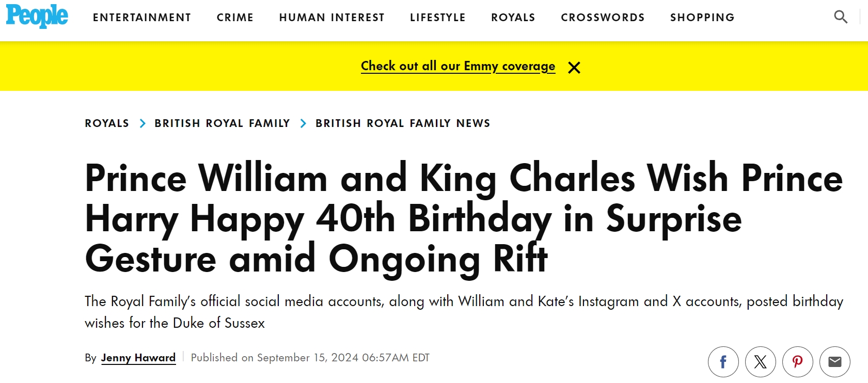Click the Royals breadcrumb link
The width and height of the screenshot is (868, 383).
tap(107, 123)
